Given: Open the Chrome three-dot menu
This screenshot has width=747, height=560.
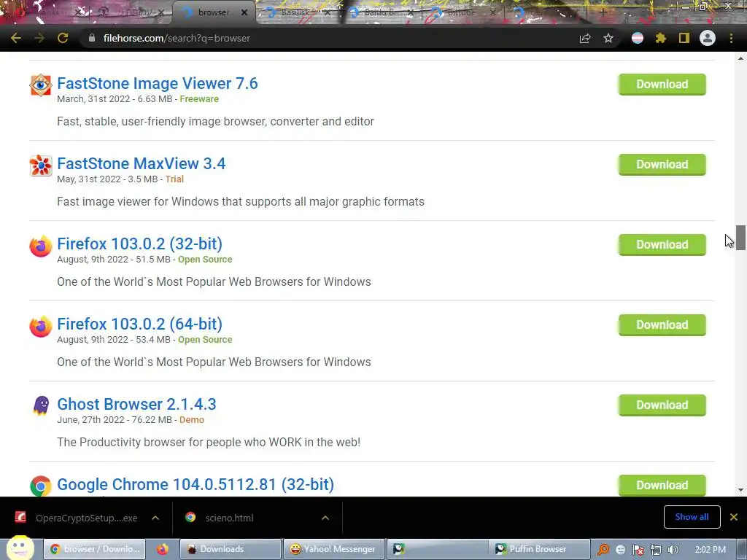Looking at the screenshot, I should click(x=731, y=38).
